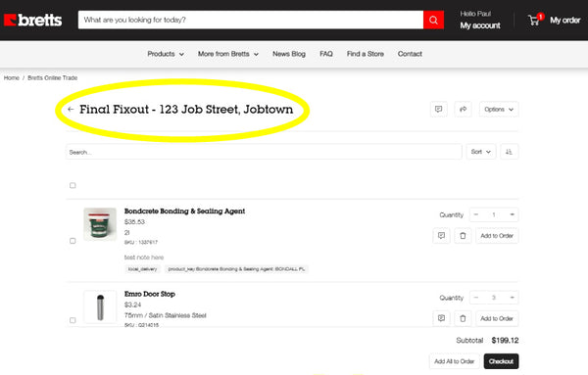Screen dimensions: 588x375
Task: Click the share list icon
Action: (x=463, y=110)
